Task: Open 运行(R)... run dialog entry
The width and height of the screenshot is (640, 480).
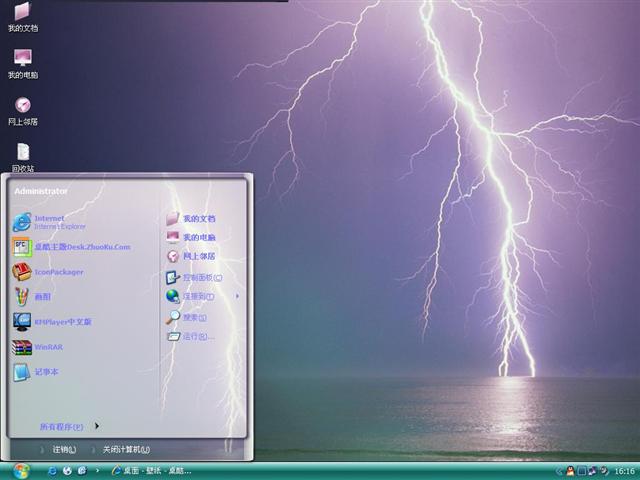Action: coord(190,336)
